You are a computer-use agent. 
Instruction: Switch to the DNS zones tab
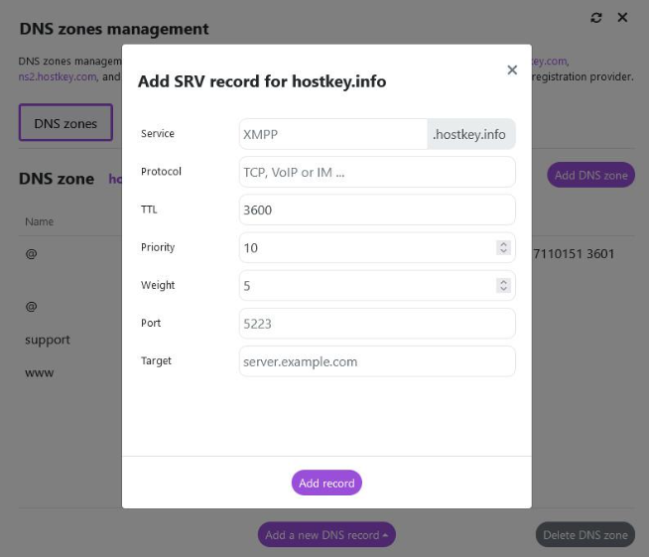coord(65,123)
